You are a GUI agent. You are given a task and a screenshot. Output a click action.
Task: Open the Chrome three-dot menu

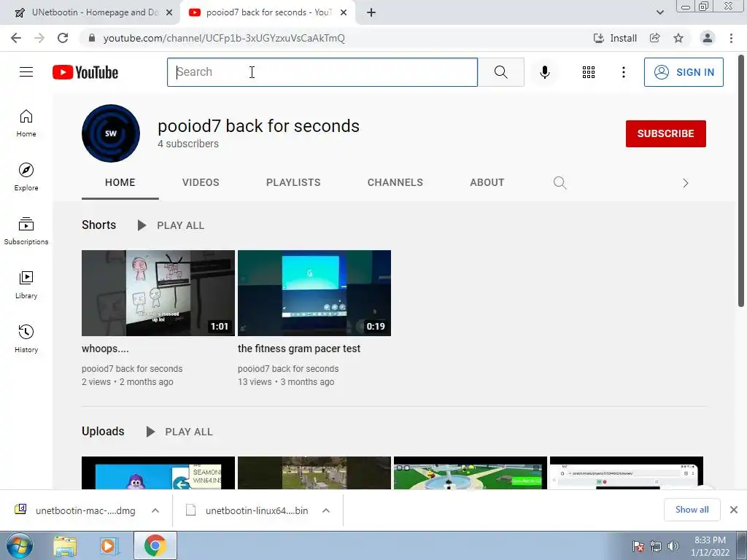tap(731, 38)
